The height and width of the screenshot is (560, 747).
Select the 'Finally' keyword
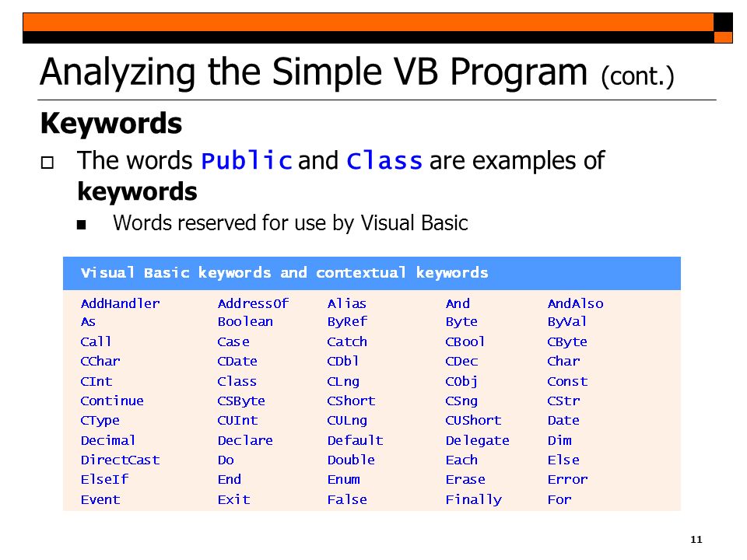point(474,500)
